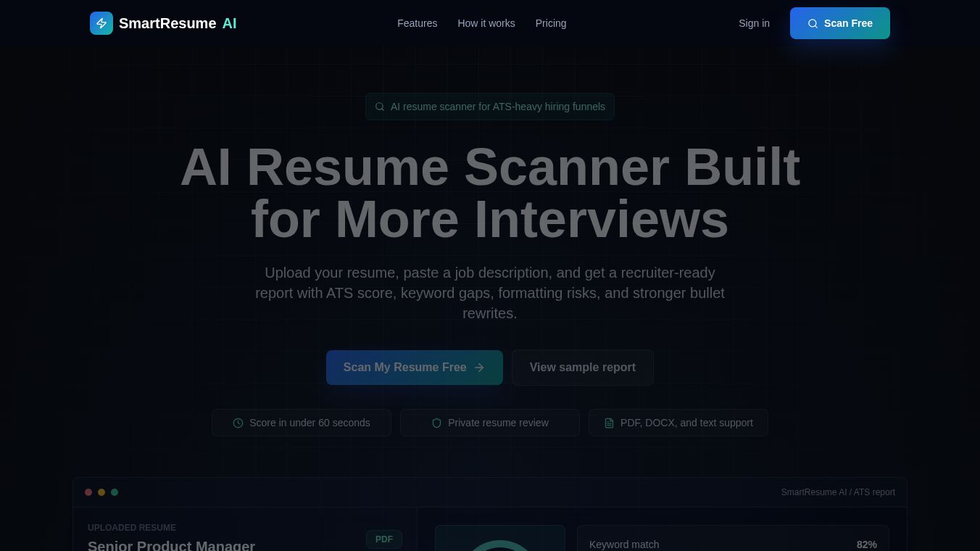
Task: Click the green window dot in report preview
Action: click(115, 492)
